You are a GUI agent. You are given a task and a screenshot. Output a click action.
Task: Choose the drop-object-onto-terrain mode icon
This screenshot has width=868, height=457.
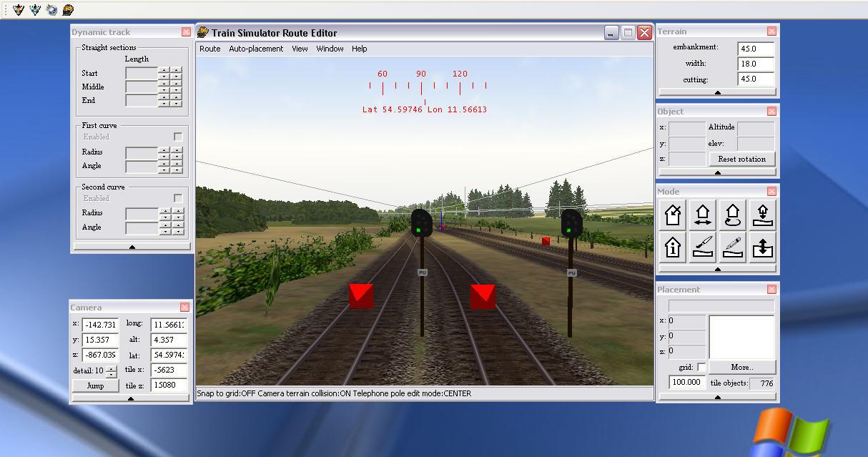[763, 215]
